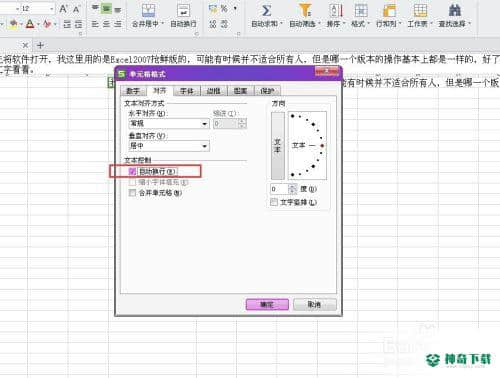
Task: Click the center horizontally icon
Action: (106, 24)
